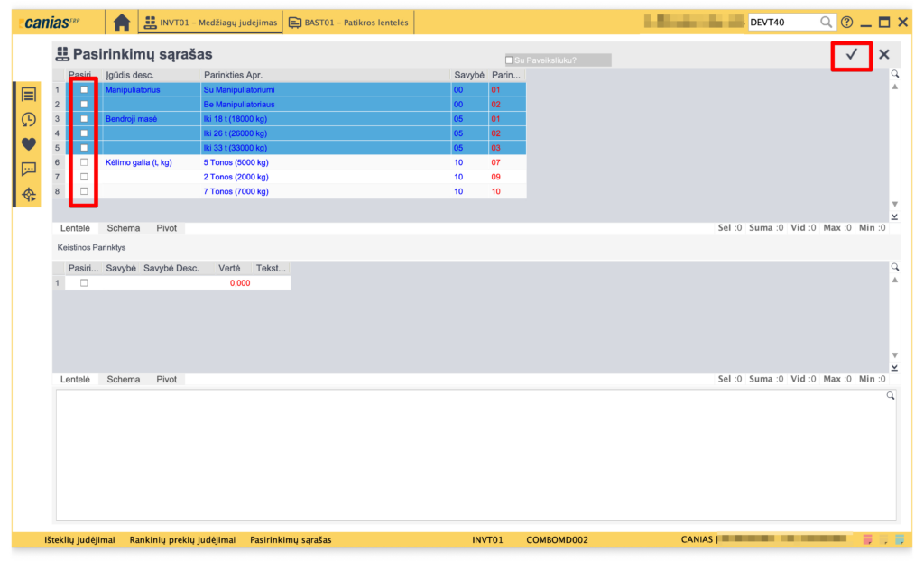Click the Home icon in the top bar

pos(122,23)
